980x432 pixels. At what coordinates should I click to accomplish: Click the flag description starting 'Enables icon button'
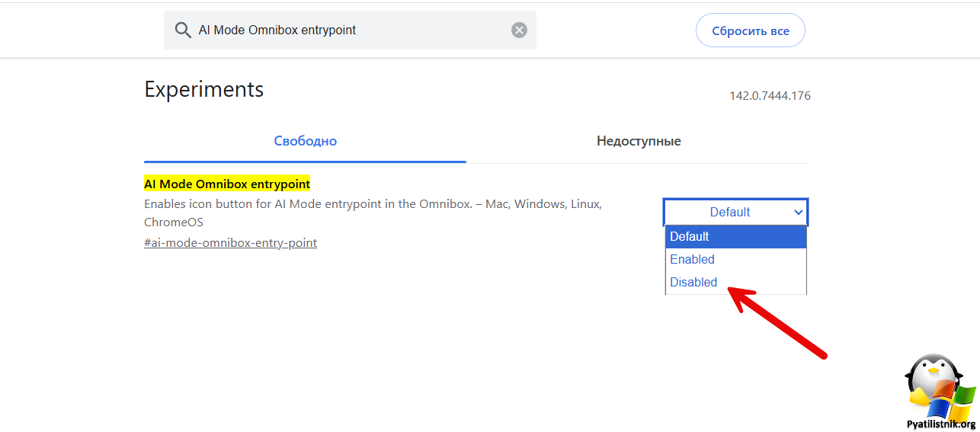coord(373,213)
